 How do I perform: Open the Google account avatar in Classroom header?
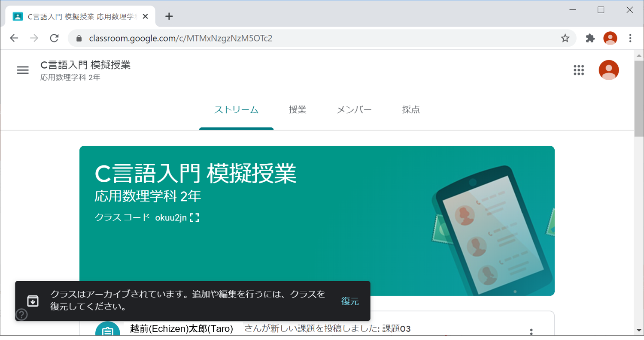click(x=609, y=70)
